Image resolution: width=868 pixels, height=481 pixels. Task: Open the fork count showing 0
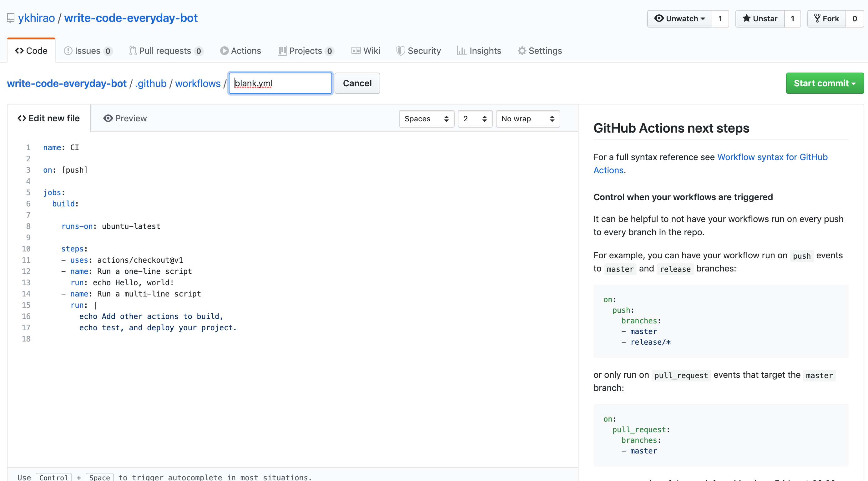(x=855, y=18)
